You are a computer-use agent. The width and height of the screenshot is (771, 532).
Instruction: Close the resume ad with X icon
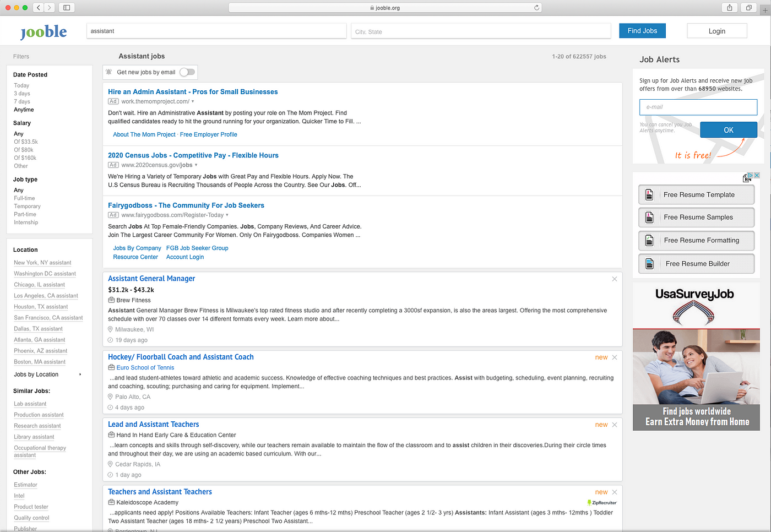tap(757, 175)
